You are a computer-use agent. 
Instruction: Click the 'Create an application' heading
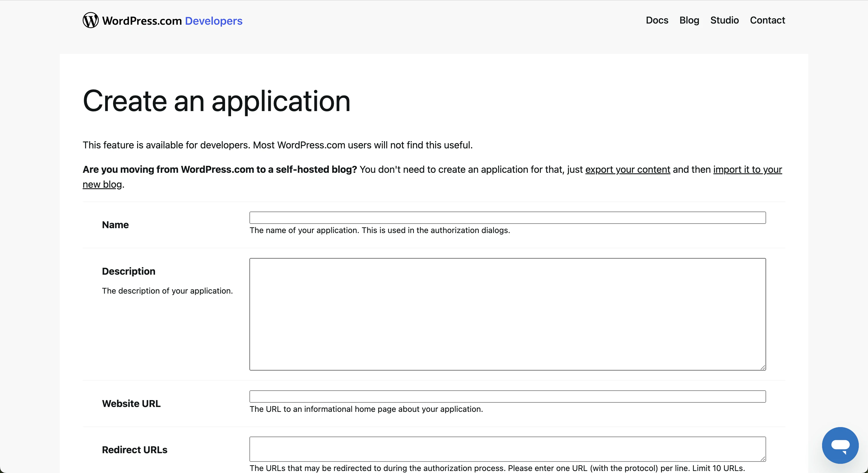tap(216, 101)
